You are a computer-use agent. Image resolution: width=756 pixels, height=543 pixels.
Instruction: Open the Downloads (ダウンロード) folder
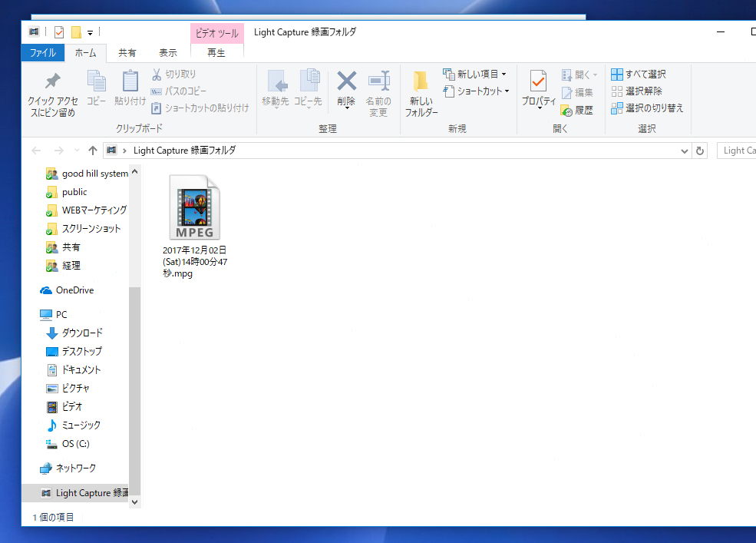[74, 333]
